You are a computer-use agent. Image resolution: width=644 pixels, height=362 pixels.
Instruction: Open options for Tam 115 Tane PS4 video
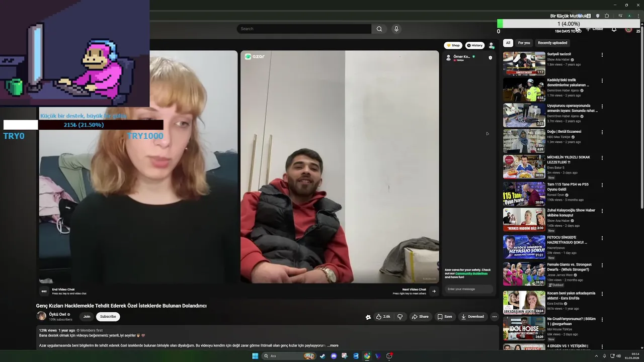[602, 185]
